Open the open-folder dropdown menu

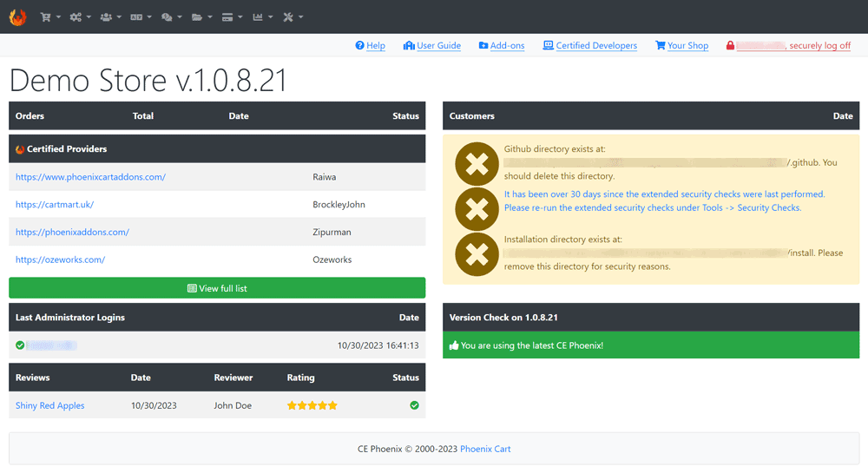point(201,17)
